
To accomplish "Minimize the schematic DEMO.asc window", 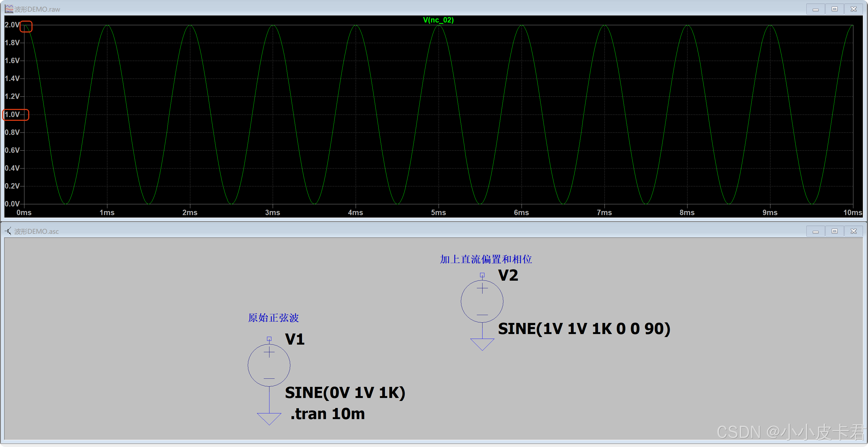I will coord(815,231).
